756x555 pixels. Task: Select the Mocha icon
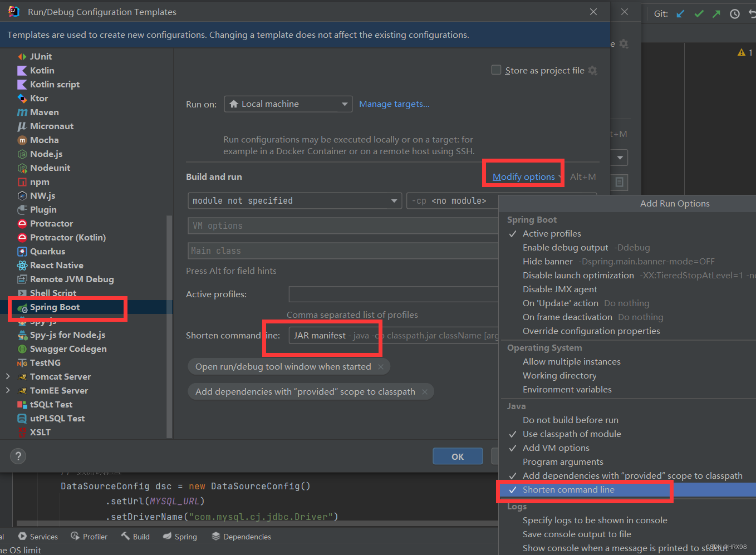pos(22,140)
